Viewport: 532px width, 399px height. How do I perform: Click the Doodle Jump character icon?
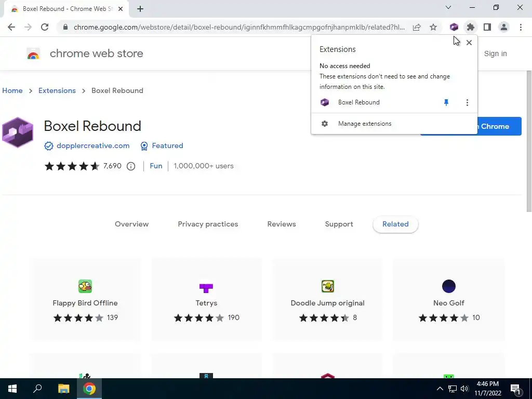328,286
